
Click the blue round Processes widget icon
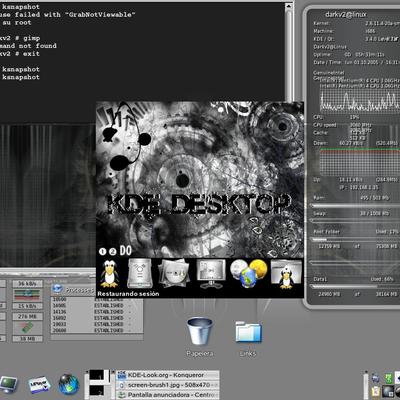[x=57, y=289]
